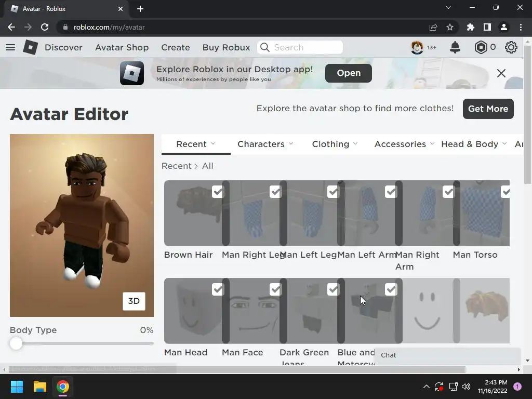Click the Roblox desktop app logo in banner
The image size is (532, 399).
[132, 73]
